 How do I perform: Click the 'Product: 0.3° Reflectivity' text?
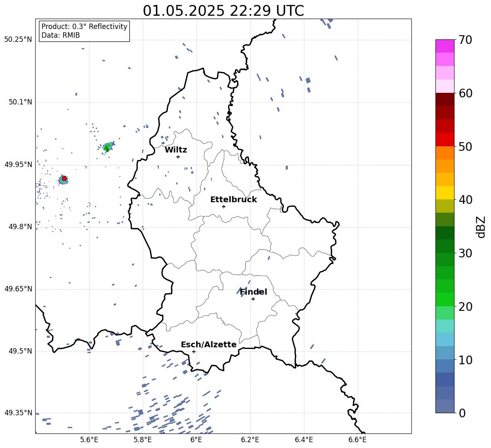click(x=84, y=27)
